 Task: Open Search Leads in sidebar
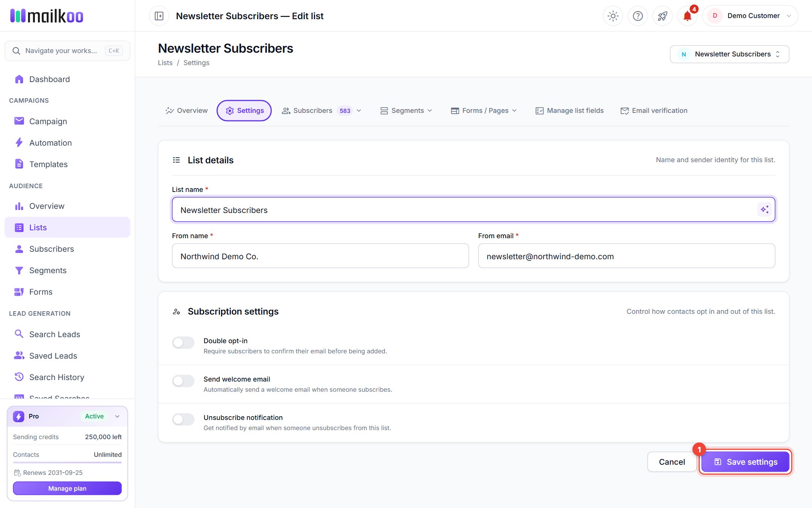[x=67, y=334]
